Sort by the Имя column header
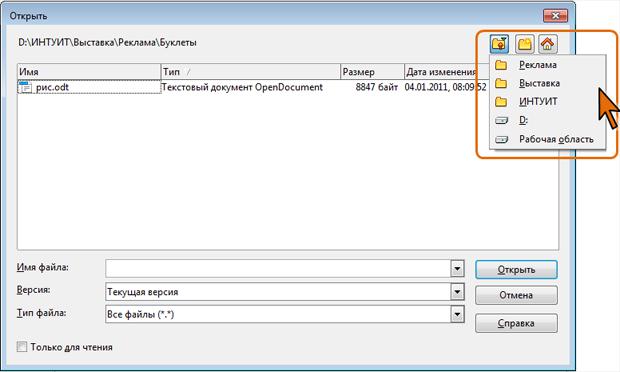 click(x=89, y=72)
